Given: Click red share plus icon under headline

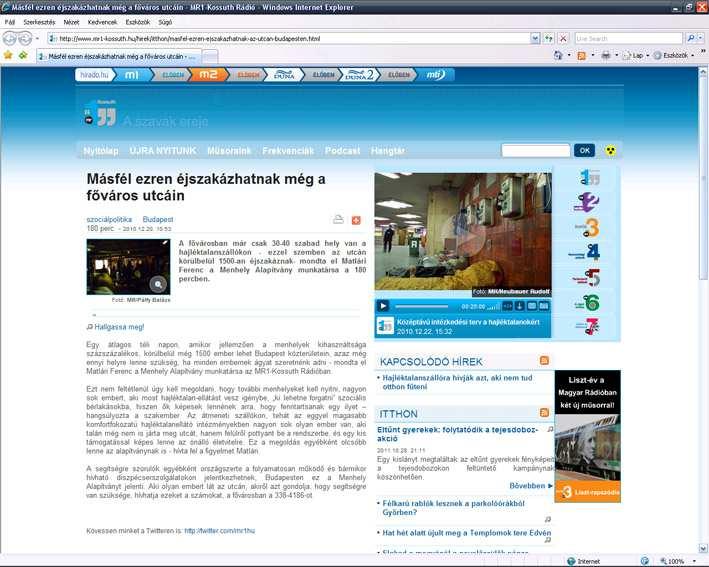Looking at the screenshot, I should pyautogui.click(x=356, y=220).
